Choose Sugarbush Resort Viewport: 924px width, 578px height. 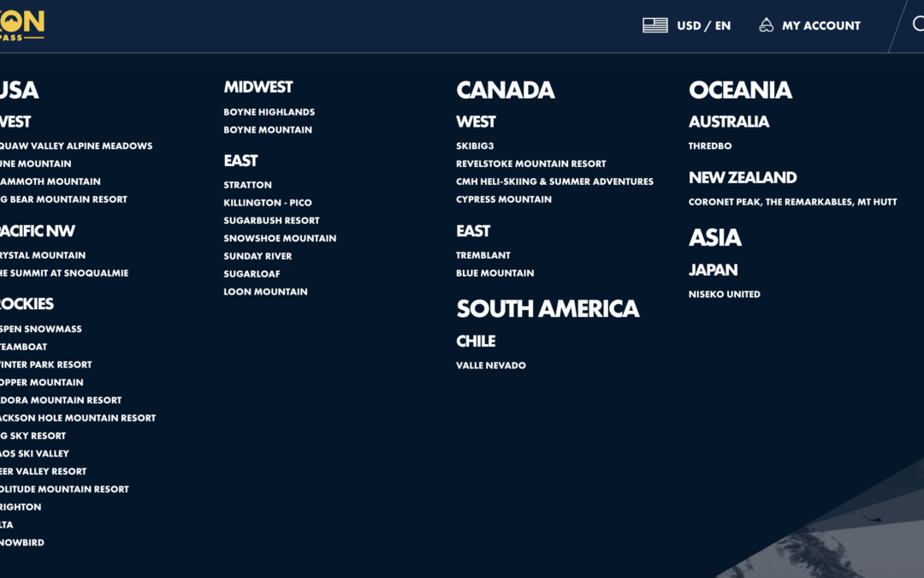tap(272, 220)
